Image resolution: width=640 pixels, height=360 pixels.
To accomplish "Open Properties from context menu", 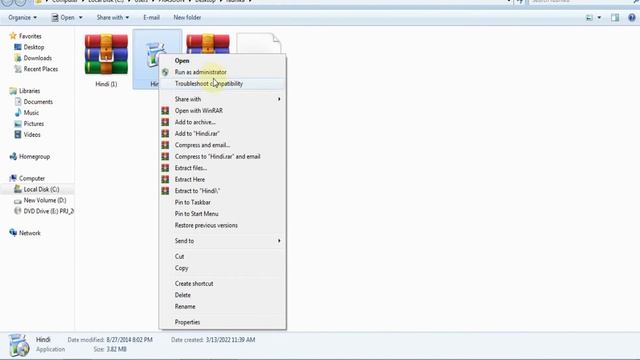I will pyautogui.click(x=187, y=322).
